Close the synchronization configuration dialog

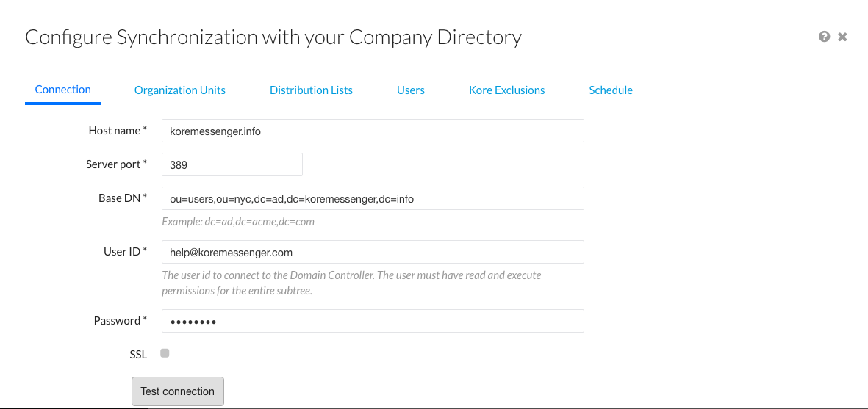[842, 37]
